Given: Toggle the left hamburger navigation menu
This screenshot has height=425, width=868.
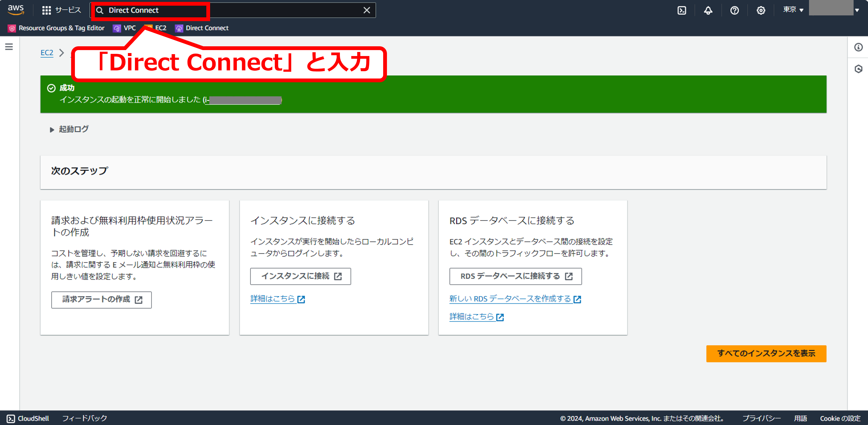Looking at the screenshot, I should [x=9, y=47].
